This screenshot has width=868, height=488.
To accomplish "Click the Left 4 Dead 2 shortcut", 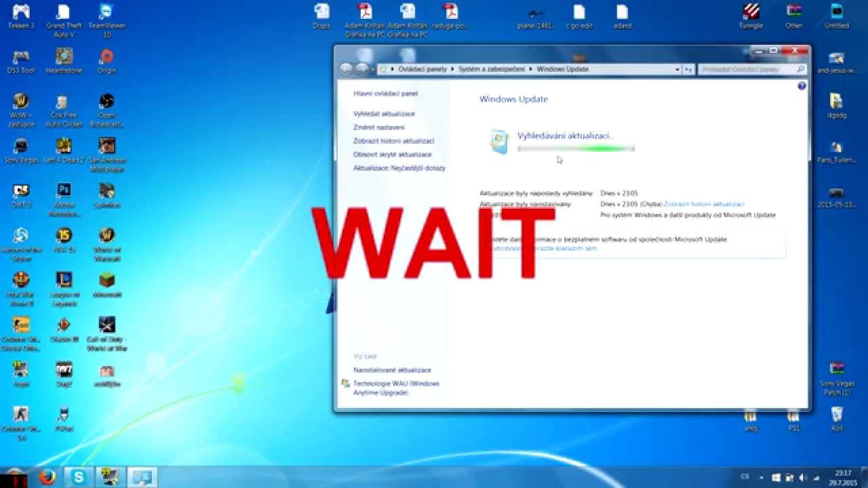I will (64, 150).
